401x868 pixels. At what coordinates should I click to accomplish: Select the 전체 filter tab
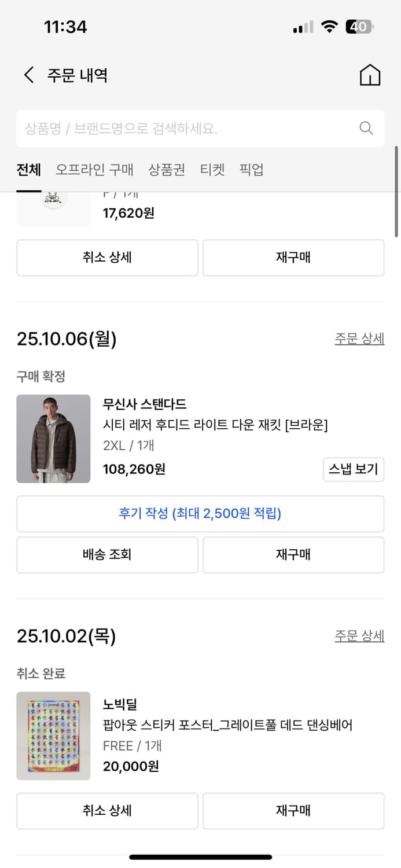28,170
